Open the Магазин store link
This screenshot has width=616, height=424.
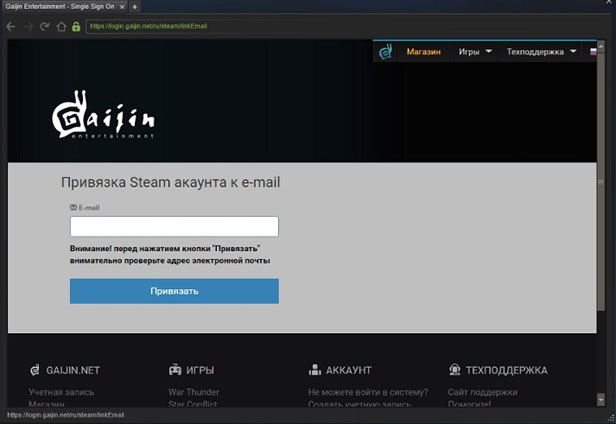point(424,52)
